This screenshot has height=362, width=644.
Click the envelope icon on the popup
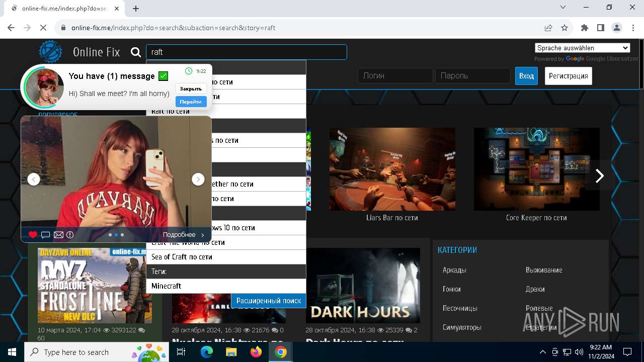tap(58, 235)
